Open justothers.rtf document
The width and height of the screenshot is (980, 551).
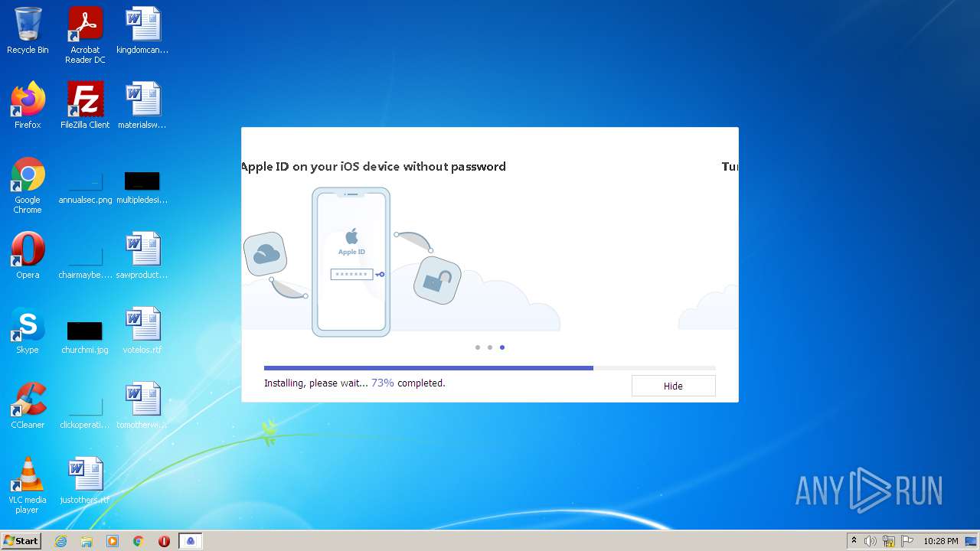[x=85, y=481]
